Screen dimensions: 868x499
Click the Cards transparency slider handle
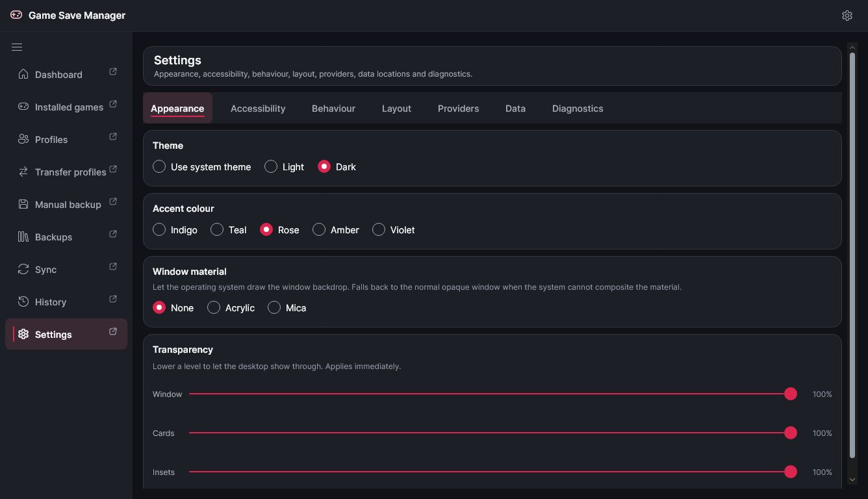click(x=791, y=433)
